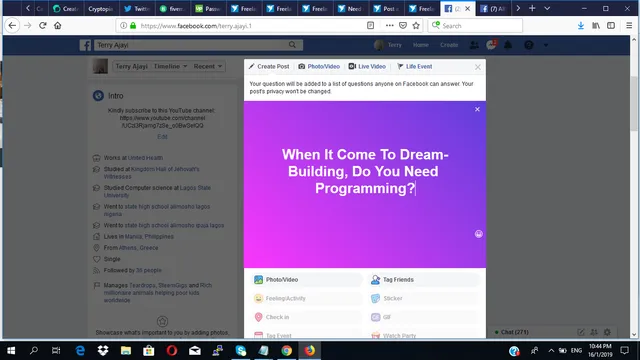Open Firefox downloads arrow icon
The height and width of the screenshot is (360, 640).
[x=580, y=26]
